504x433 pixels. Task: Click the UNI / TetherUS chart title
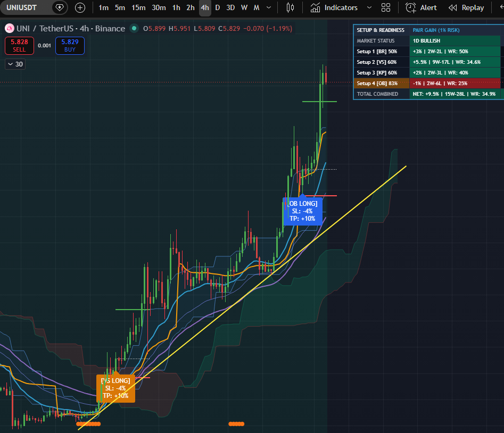point(71,29)
